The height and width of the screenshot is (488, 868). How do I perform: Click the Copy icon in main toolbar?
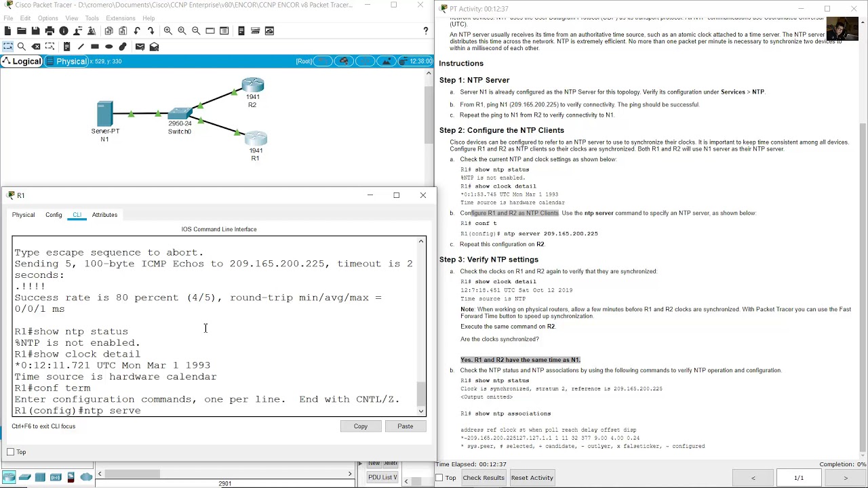(x=108, y=31)
